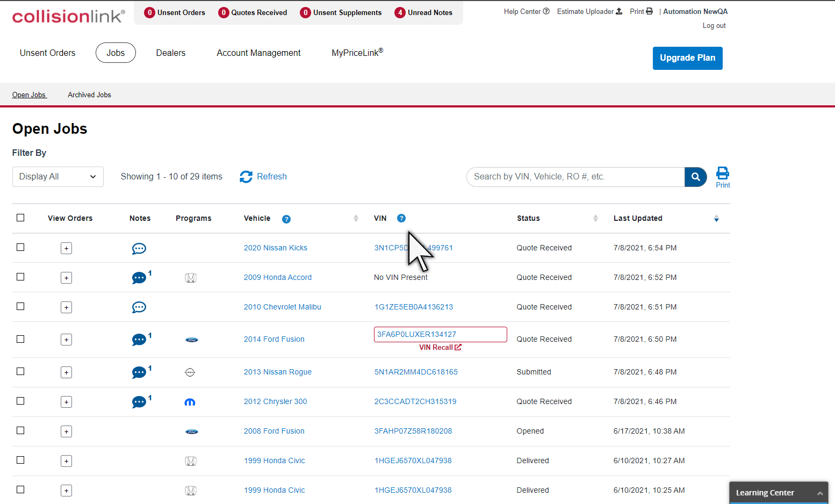Click the search magnifier button

click(x=696, y=177)
